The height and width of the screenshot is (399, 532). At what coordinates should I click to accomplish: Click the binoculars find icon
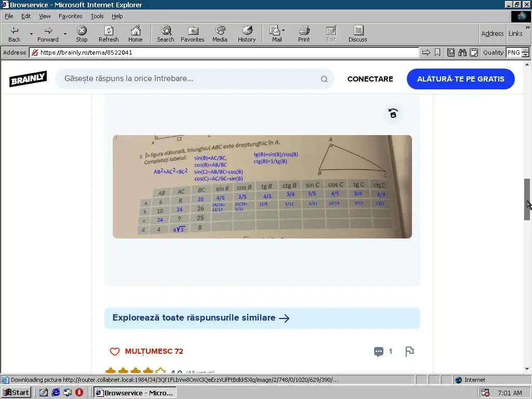click(462, 52)
